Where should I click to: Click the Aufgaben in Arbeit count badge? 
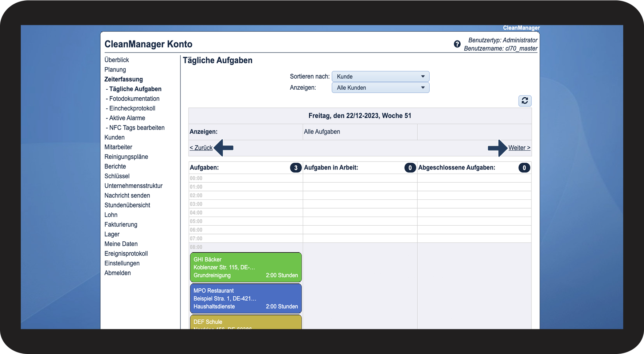click(x=410, y=168)
